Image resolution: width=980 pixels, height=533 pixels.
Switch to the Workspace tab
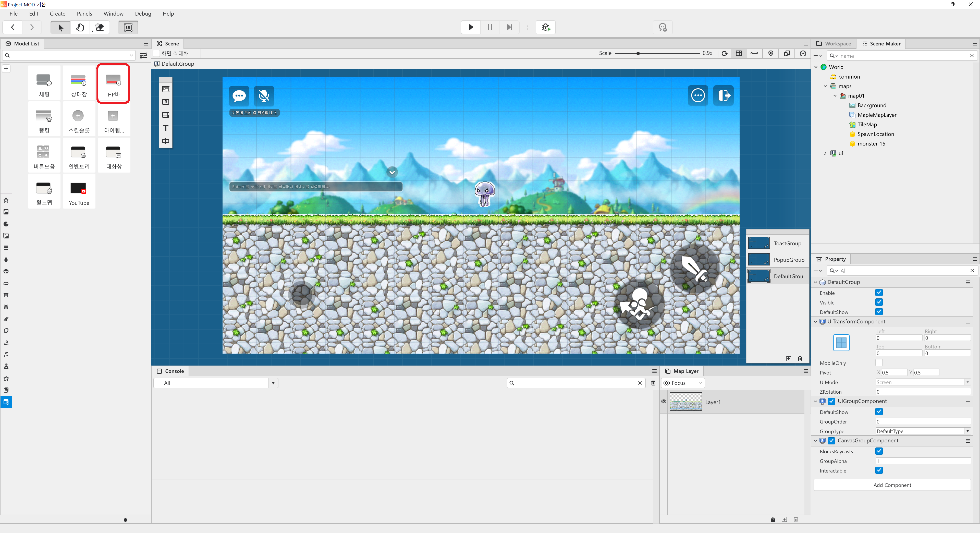[834, 44]
